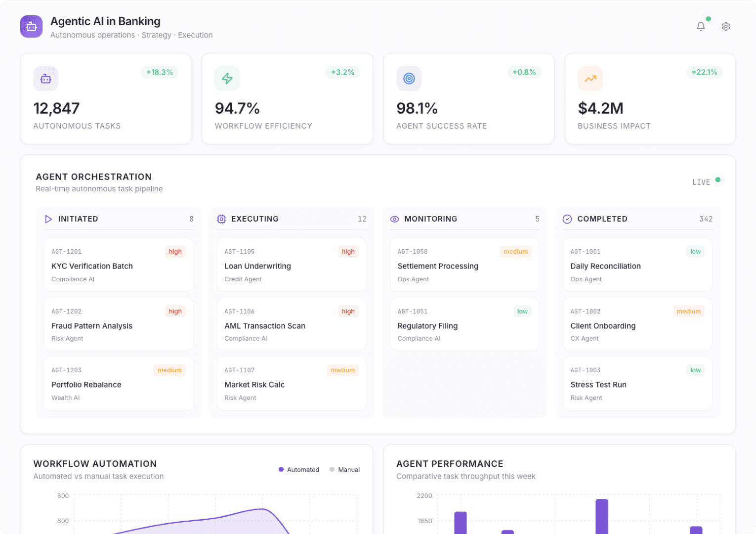Screen dimensions: 756x534
Task: Open the KYC Verification Batch task card
Action: 118,265
